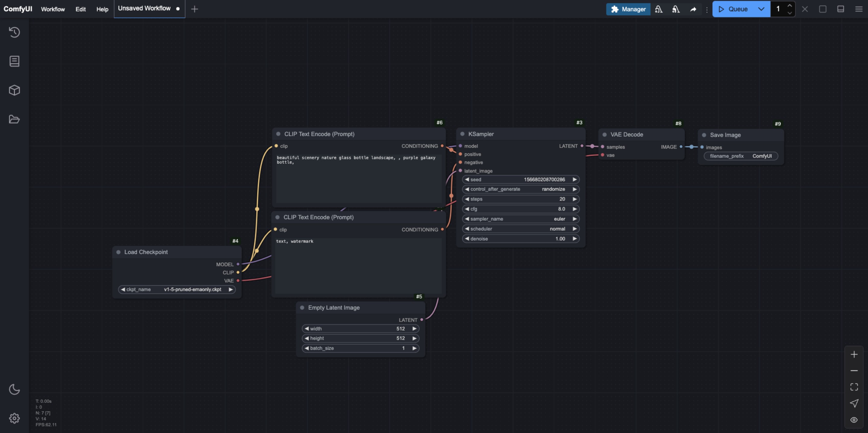Toggle link visibility eye icon
Viewport: 868px width, 433px height.
[x=854, y=419]
